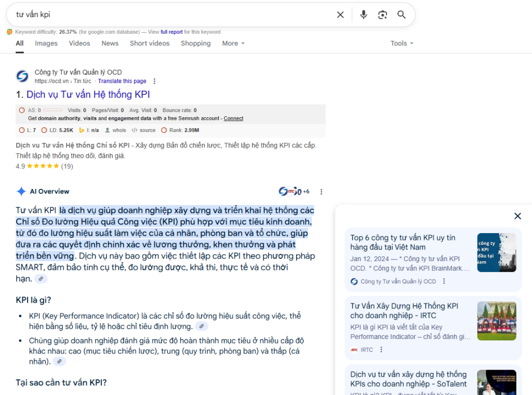Click the Bing index I: n/a metric
Viewport: 532px width, 395px height.
89,130
